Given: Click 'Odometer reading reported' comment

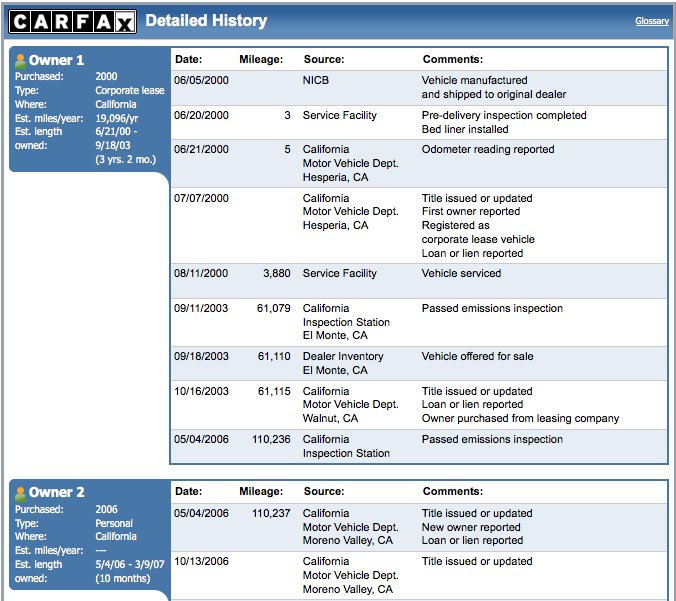Looking at the screenshot, I should [x=488, y=149].
